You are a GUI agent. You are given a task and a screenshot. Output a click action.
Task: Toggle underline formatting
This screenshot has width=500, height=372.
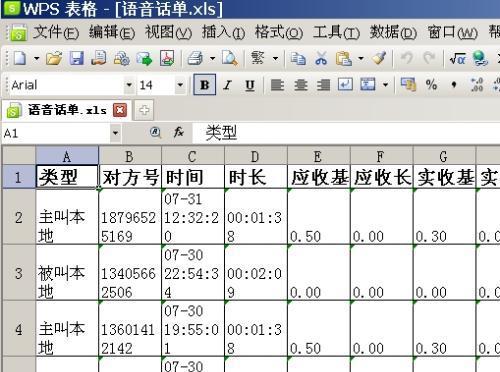pyautogui.click(x=250, y=85)
